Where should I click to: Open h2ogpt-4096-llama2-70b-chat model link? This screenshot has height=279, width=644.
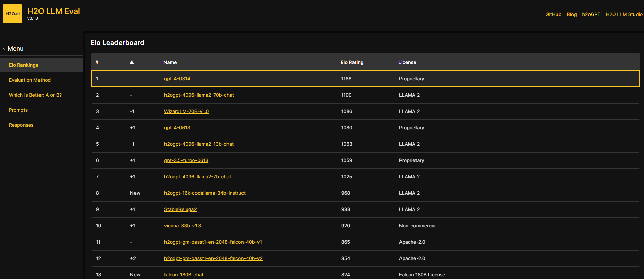point(199,95)
